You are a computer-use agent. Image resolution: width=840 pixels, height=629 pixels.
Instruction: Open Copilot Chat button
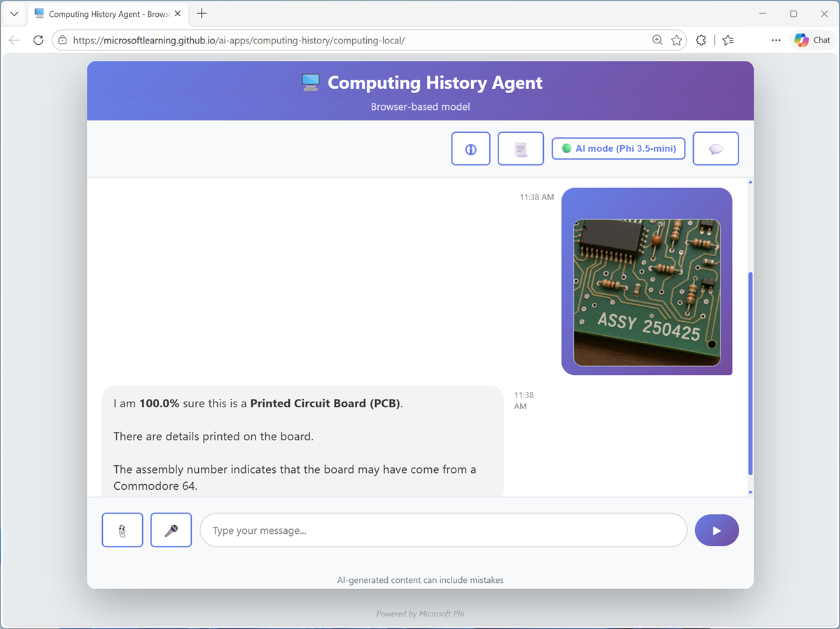point(813,40)
